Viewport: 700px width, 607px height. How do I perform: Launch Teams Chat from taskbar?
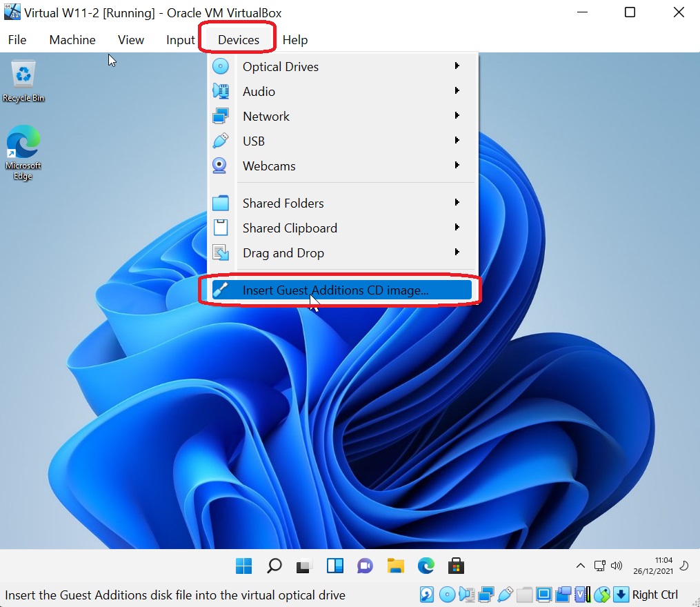tap(366, 566)
